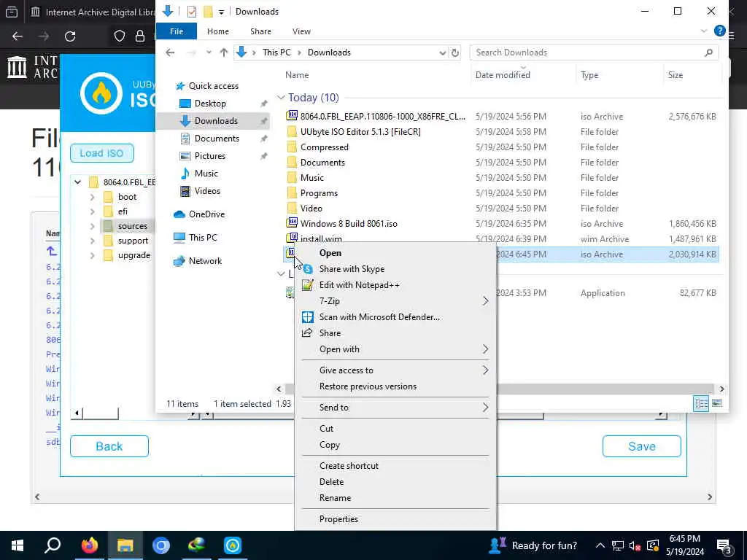Switch to the Share ribbon tab
This screenshot has width=747, height=560.
pos(260,31)
